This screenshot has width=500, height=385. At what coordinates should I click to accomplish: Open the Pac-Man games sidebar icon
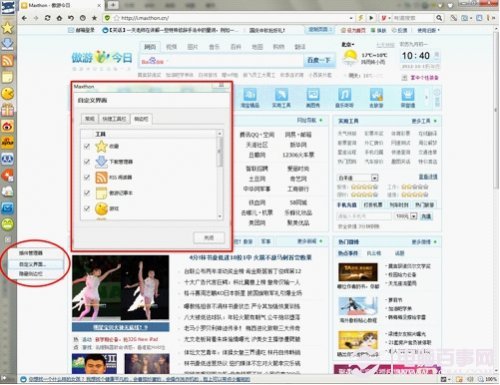pyautogui.click(x=7, y=94)
